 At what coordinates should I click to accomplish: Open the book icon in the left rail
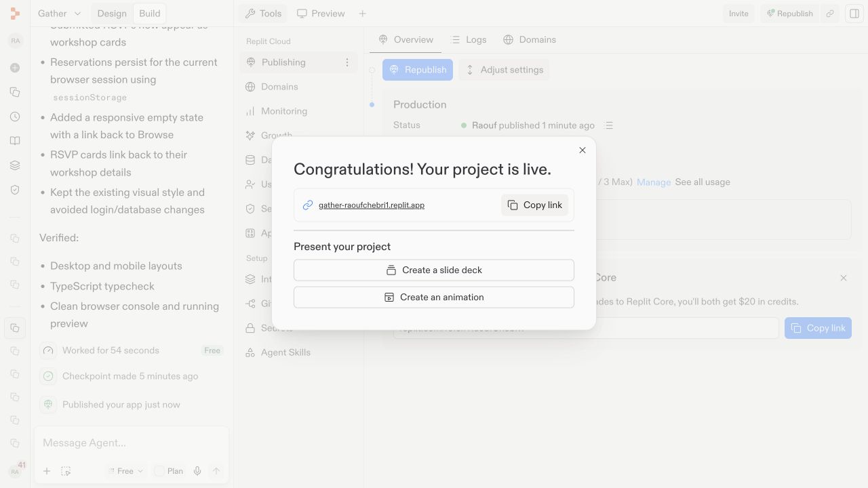pyautogui.click(x=15, y=141)
